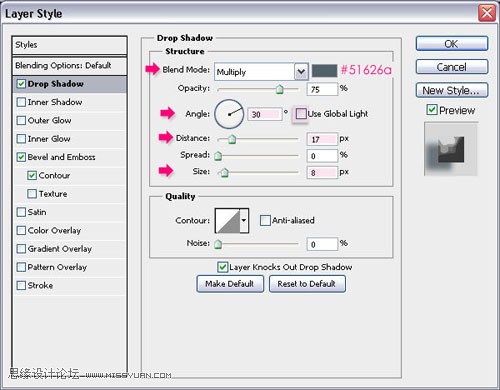Click the layer style preview thumbnail
500x390 pixels.
point(451,149)
